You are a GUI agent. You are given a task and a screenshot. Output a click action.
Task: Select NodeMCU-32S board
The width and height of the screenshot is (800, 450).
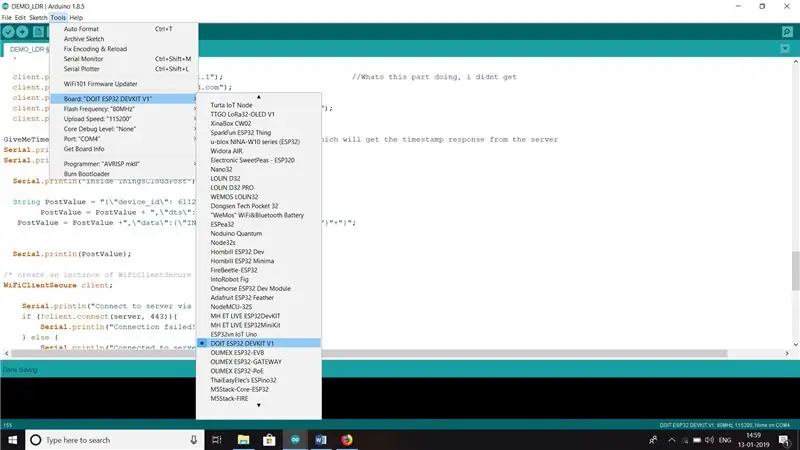259,307
